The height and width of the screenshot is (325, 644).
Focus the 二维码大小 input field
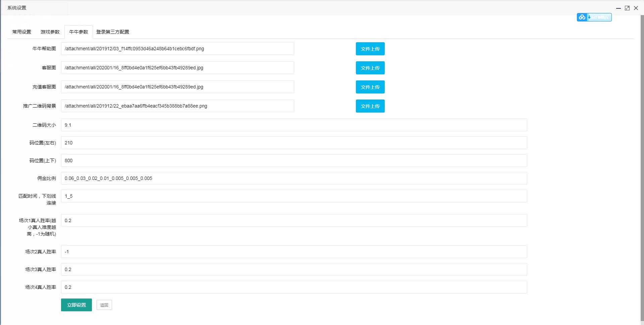(293, 125)
